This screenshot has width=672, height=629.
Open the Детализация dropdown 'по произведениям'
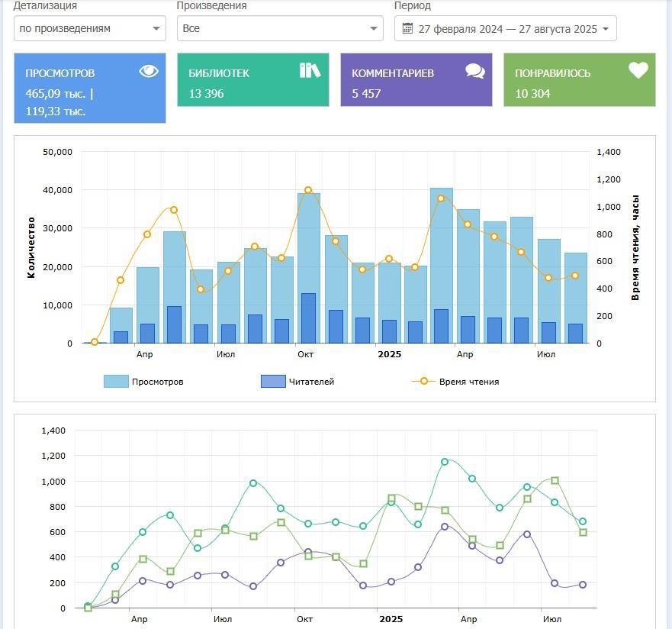pos(89,28)
